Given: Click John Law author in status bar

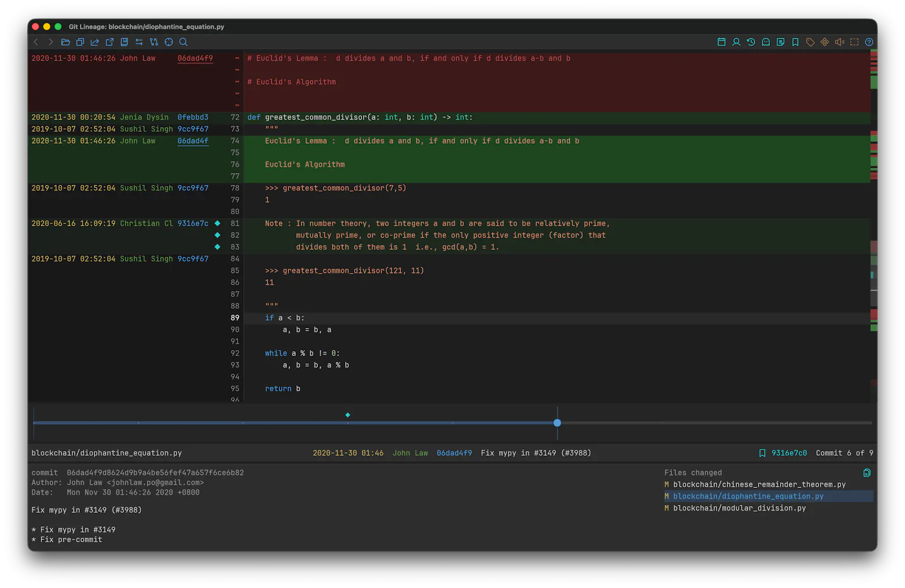Looking at the screenshot, I should pyautogui.click(x=410, y=453).
